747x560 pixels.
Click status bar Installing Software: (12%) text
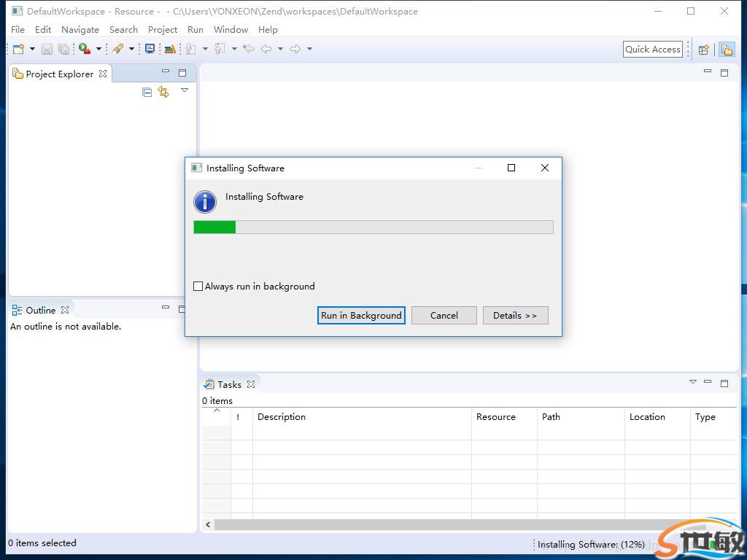point(591,544)
